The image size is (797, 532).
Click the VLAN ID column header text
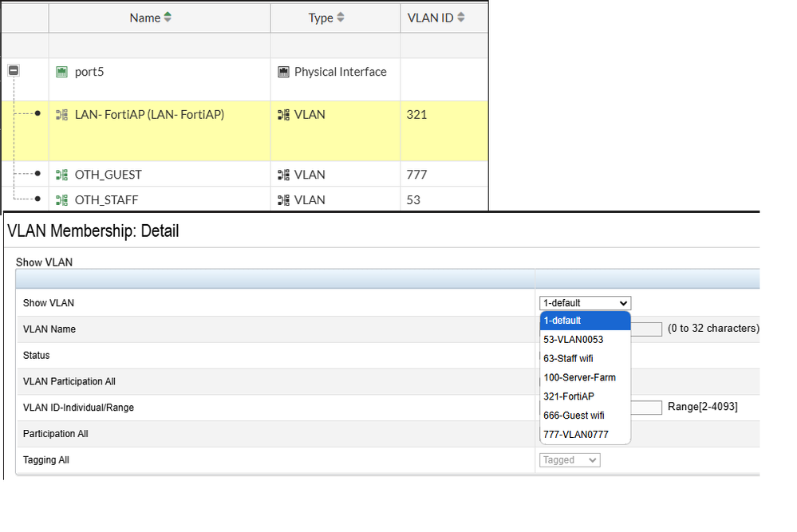(431, 18)
